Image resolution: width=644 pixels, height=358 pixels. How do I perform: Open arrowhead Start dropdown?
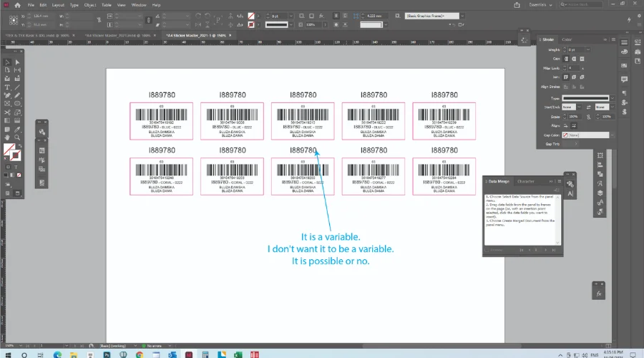point(579,107)
